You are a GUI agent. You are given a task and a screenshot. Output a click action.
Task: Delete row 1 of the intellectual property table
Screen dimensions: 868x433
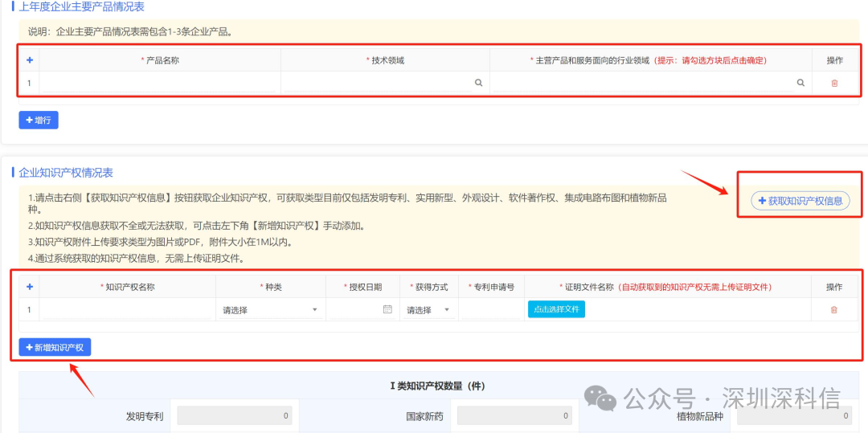pos(833,309)
